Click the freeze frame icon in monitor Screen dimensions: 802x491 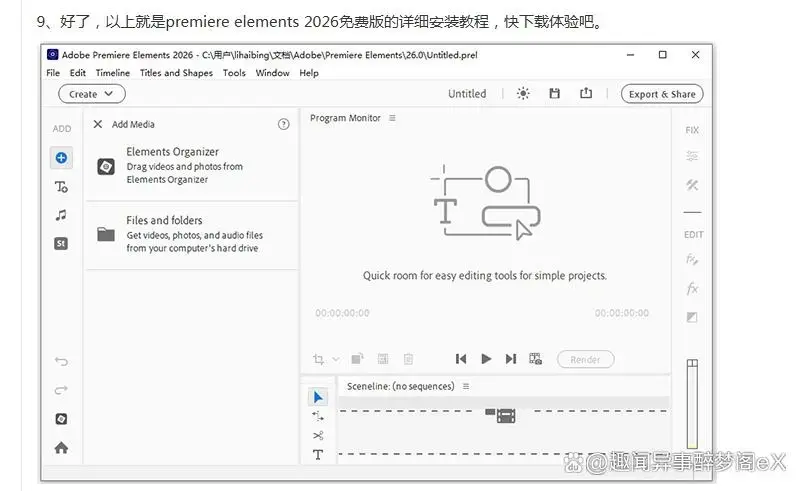click(x=383, y=359)
